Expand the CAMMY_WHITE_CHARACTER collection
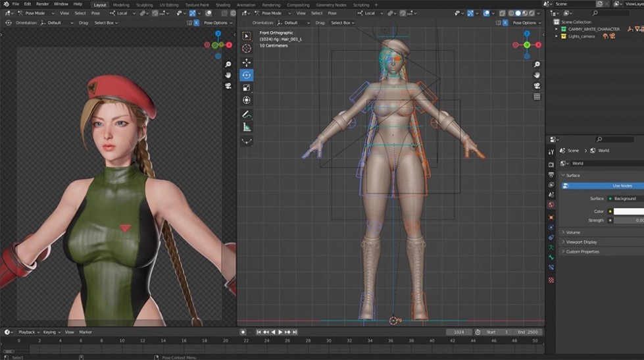644x360 pixels. tap(557, 29)
